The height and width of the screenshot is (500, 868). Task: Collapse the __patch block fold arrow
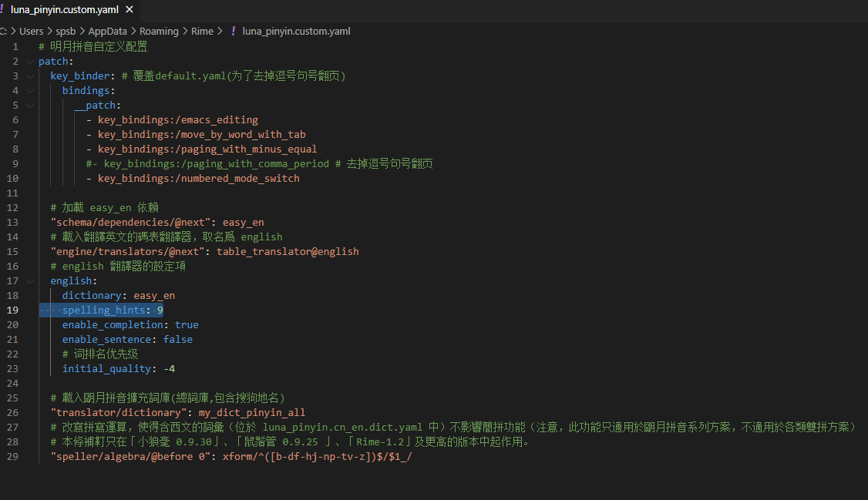point(29,105)
